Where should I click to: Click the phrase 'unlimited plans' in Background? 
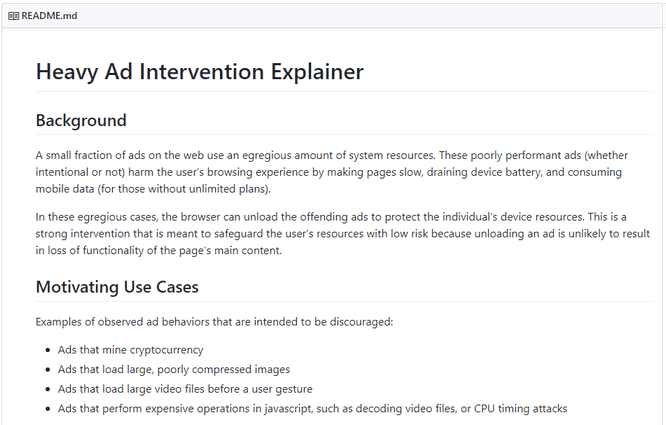click(229, 189)
